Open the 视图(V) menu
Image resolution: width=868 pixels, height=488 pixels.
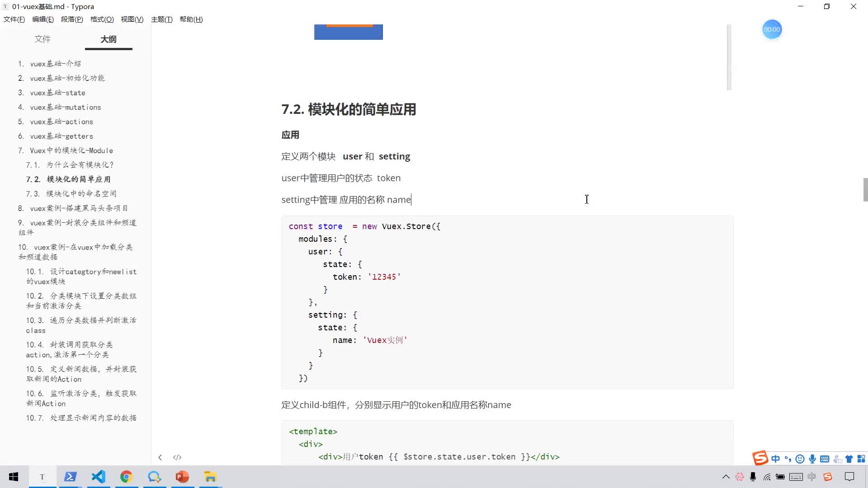[132, 19]
